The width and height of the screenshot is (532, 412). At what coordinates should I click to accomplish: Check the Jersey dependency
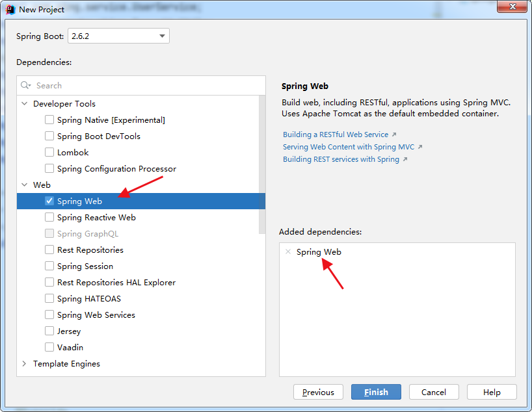pyautogui.click(x=49, y=331)
